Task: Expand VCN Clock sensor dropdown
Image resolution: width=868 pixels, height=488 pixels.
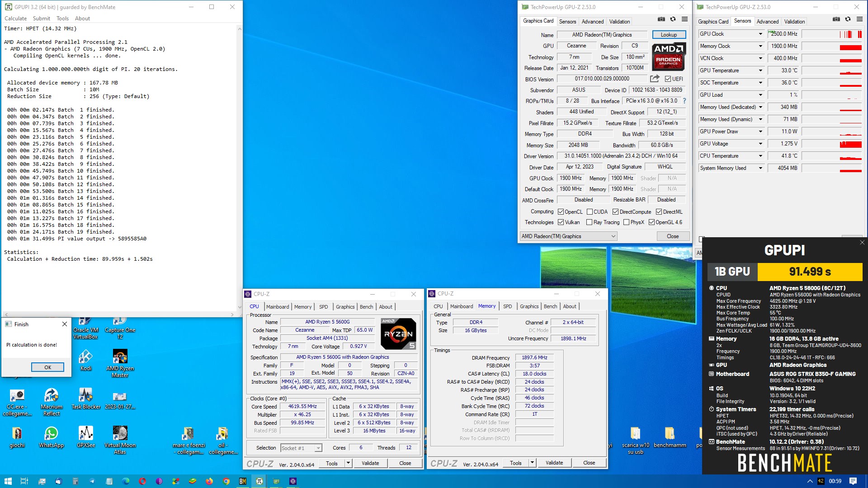Action: [x=760, y=58]
